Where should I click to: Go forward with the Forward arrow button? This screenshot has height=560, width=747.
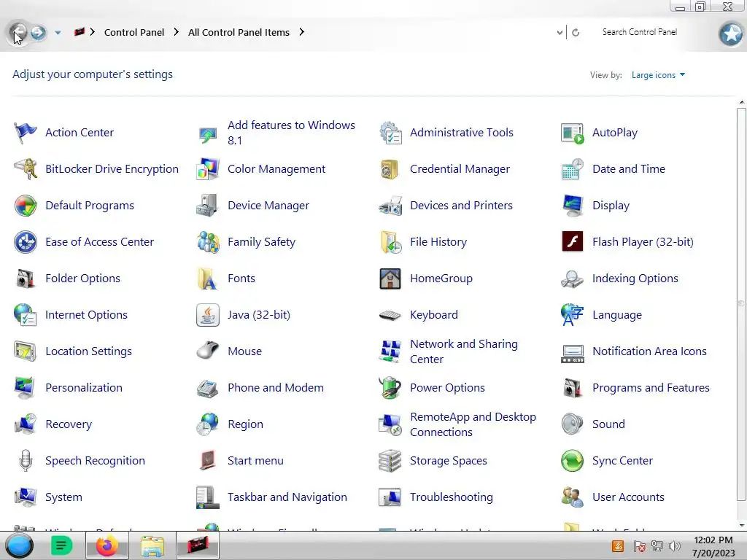coord(38,32)
